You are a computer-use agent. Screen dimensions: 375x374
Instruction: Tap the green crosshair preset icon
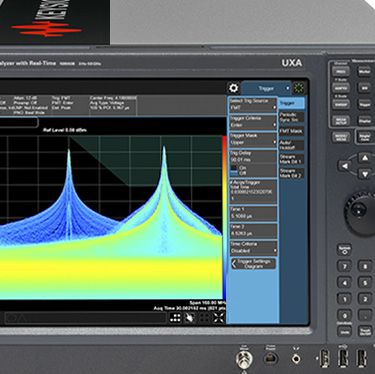[x=299, y=88]
